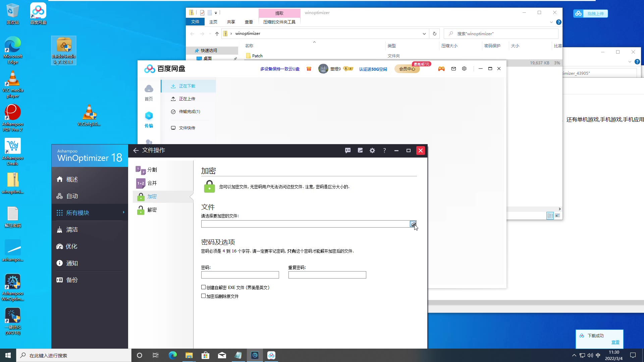Go up one folder in File Explorer
The image size is (644, 362).
(217, 34)
